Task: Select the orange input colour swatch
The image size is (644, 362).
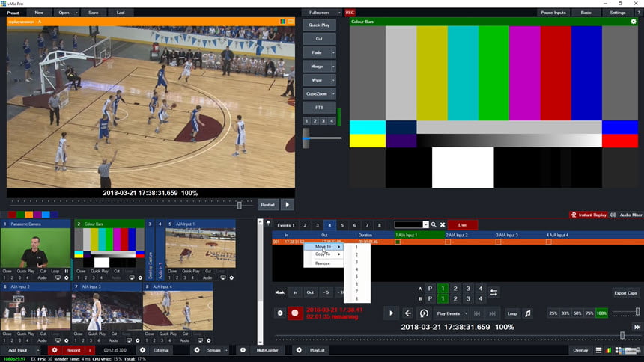Action: click(28, 215)
